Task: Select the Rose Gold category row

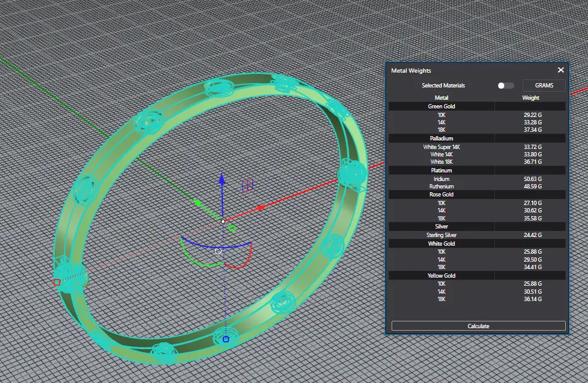Action: tap(477, 195)
